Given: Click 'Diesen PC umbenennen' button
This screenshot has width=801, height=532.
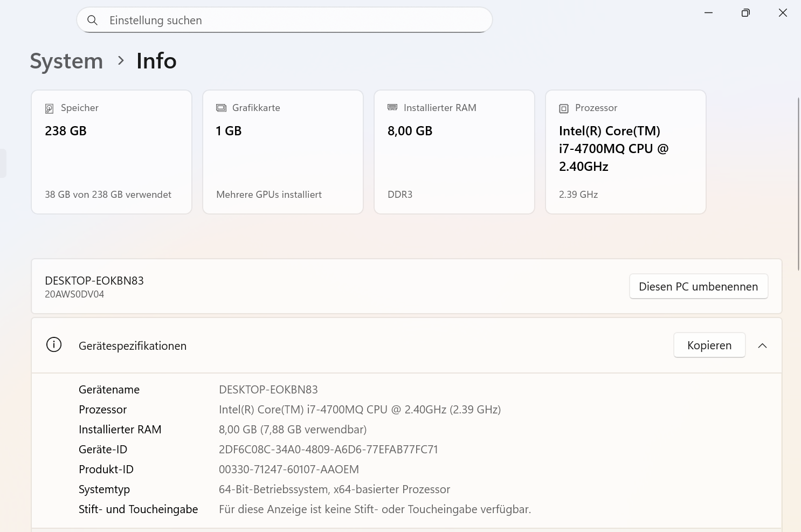Looking at the screenshot, I should 699,286.
